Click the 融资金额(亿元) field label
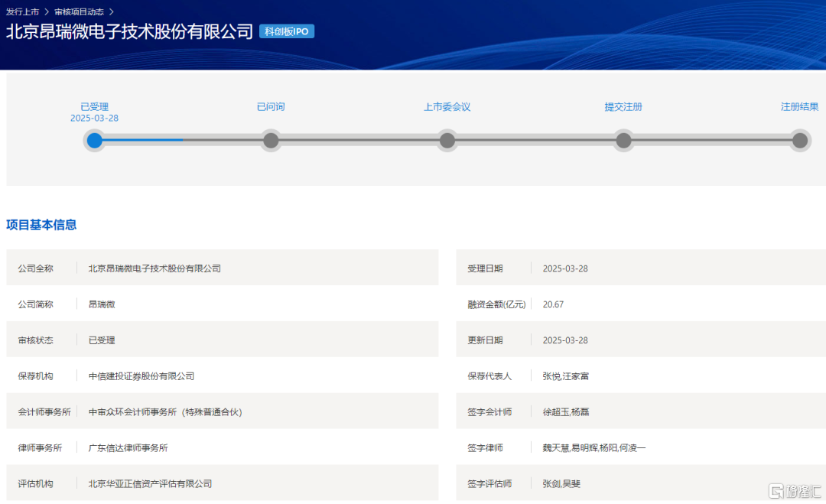Screen dimensions: 826x504 [497, 304]
